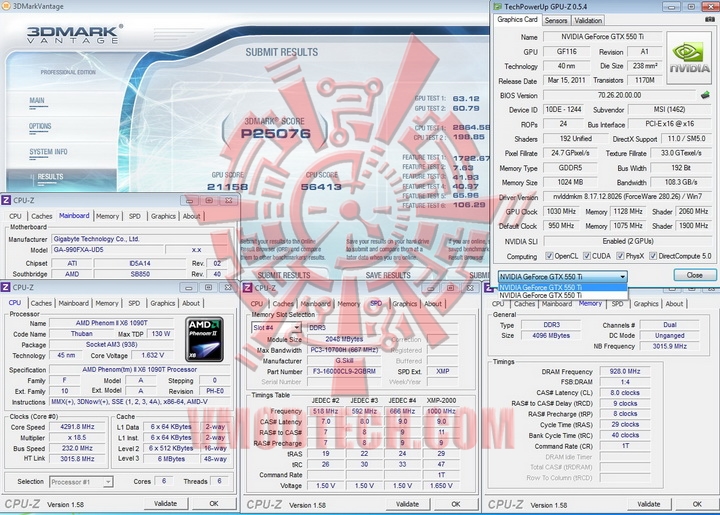Click the mainboard model field GA-990FXA-UD5
Screen dimensions: 720x515
107,250
